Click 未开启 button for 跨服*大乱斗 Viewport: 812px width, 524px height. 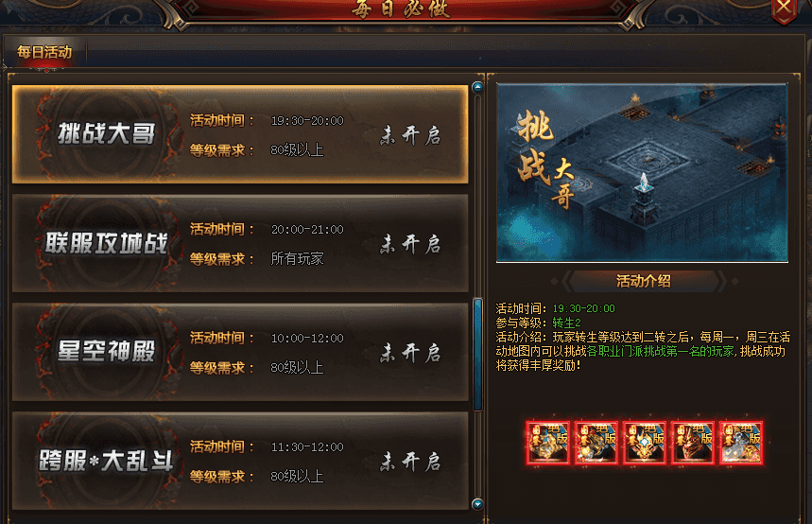(x=410, y=462)
